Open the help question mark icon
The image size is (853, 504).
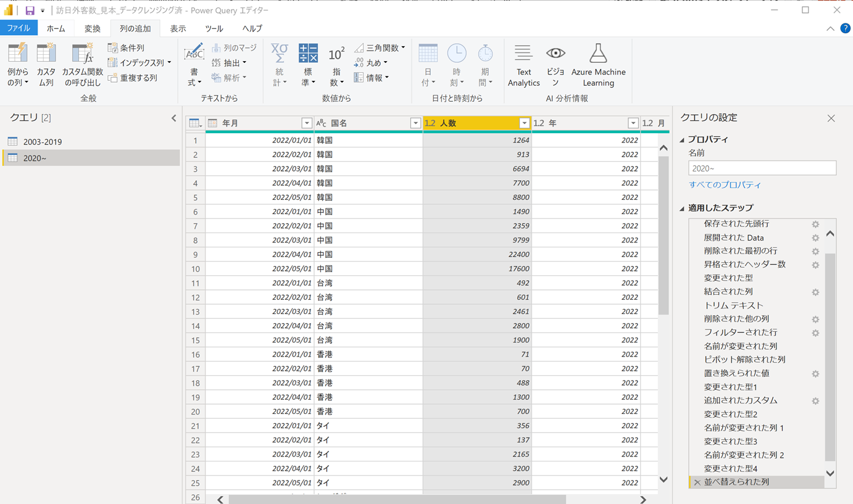pos(845,28)
